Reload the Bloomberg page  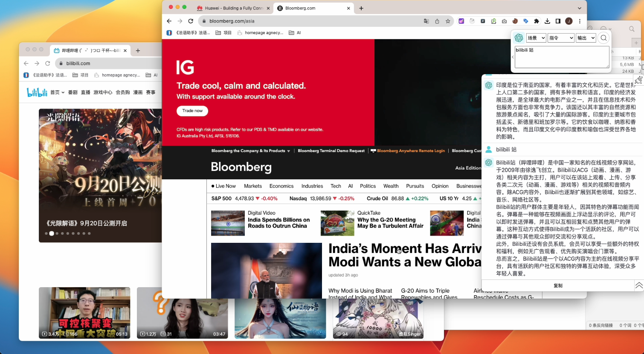pos(191,21)
